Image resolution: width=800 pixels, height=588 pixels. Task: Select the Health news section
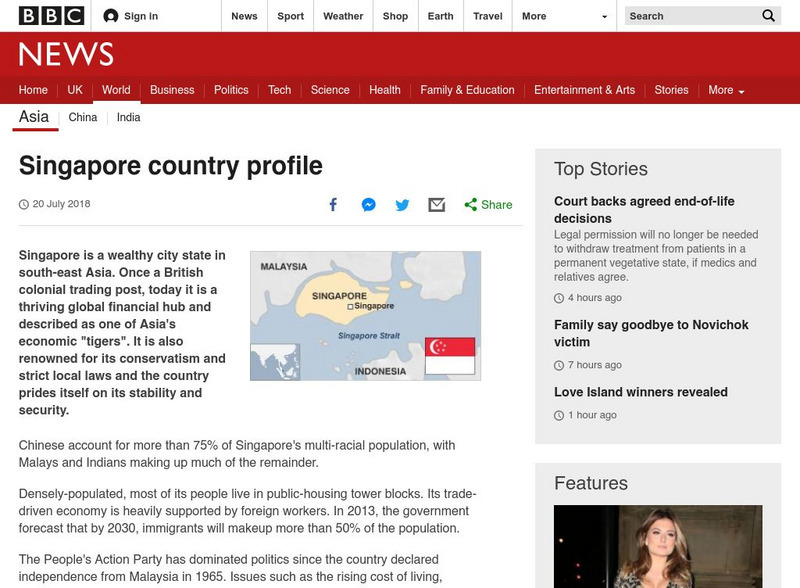pos(385,90)
